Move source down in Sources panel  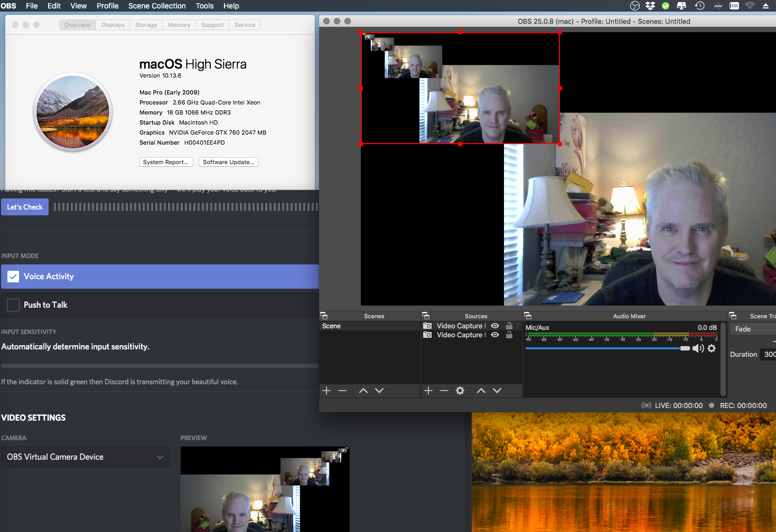point(497,391)
